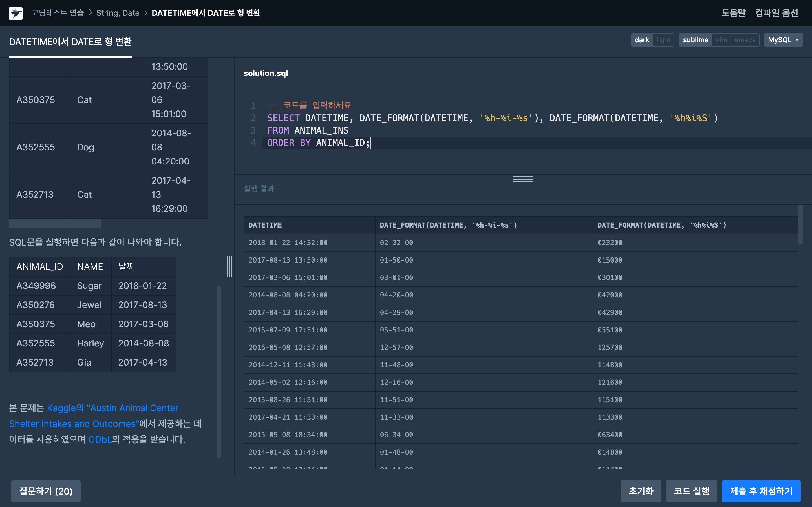Click the table's horizontal scrollbar thumb
Viewport: 812px width, 507px height.
(x=55, y=223)
